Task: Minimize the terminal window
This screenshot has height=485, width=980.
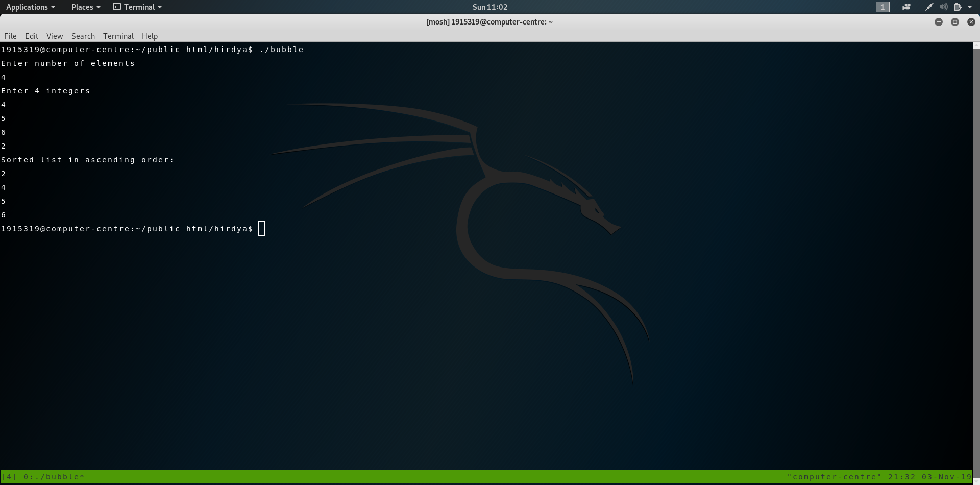Action: [x=939, y=22]
